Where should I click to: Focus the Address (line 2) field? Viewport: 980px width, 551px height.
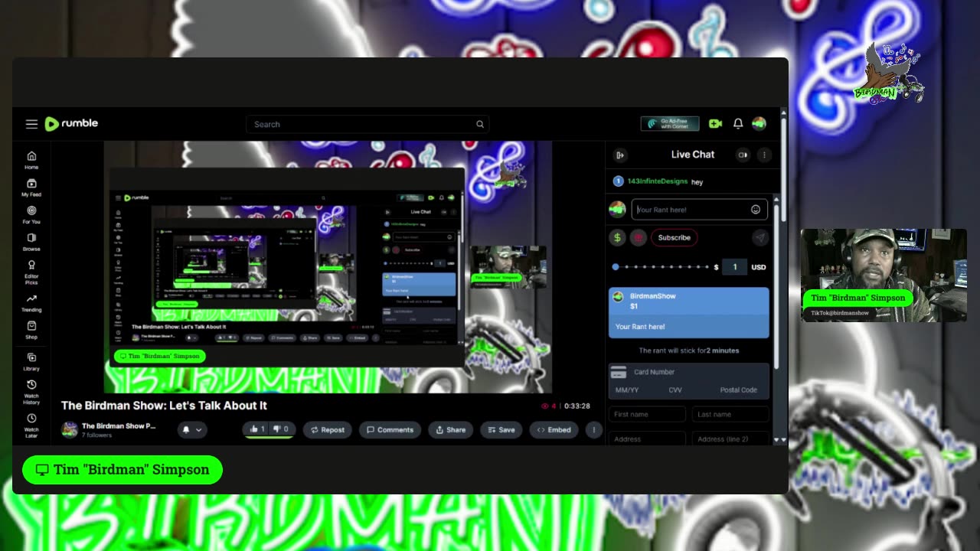pos(730,439)
